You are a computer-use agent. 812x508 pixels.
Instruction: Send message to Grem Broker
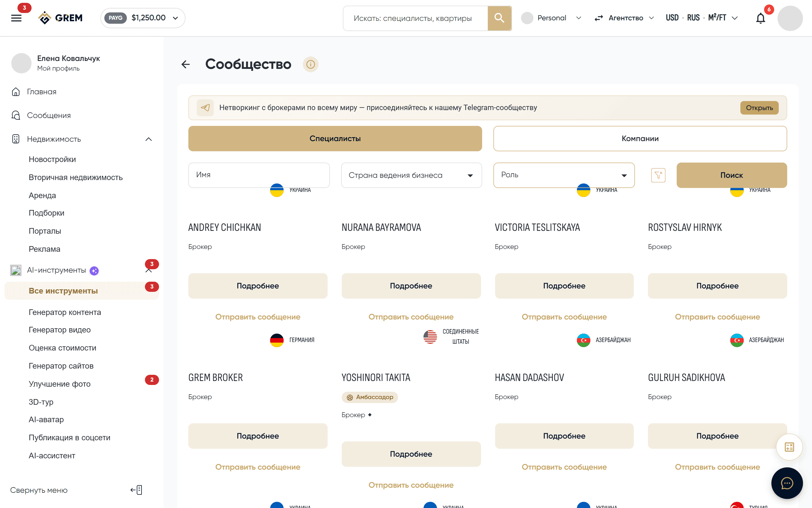258,467
